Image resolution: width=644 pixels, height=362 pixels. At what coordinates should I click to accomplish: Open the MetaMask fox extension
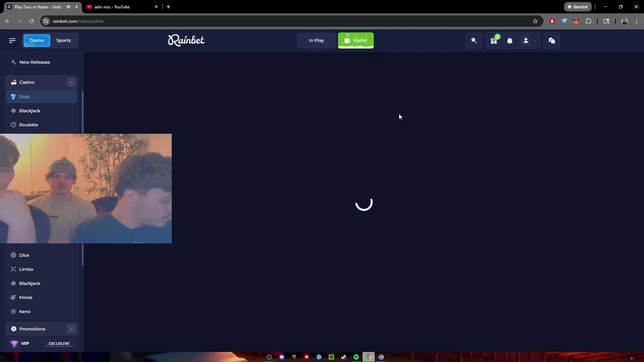[576, 21]
